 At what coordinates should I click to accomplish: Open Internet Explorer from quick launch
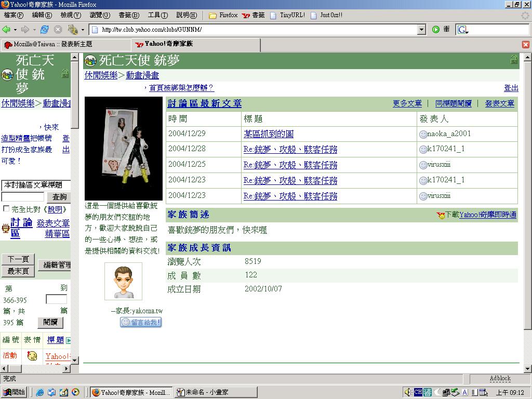pyautogui.click(x=40, y=392)
